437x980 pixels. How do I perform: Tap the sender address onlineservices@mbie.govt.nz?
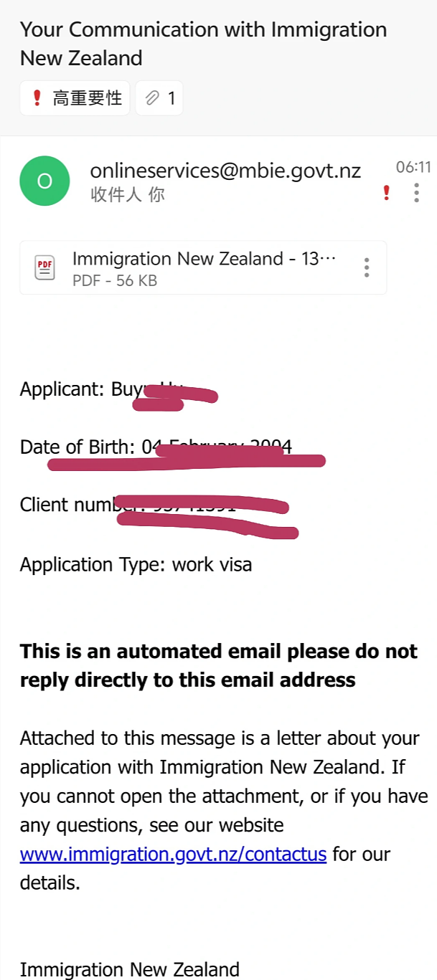pyautogui.click(x=225, y=171)
